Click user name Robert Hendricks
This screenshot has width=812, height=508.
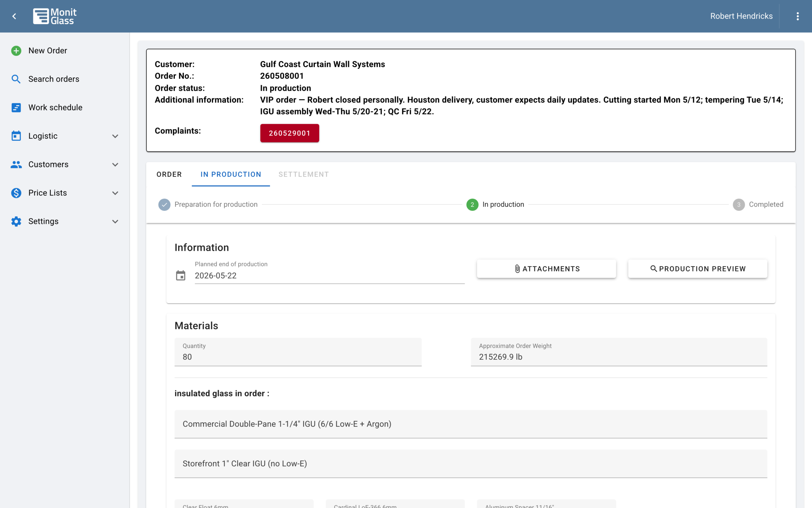(x=741, y=16)
